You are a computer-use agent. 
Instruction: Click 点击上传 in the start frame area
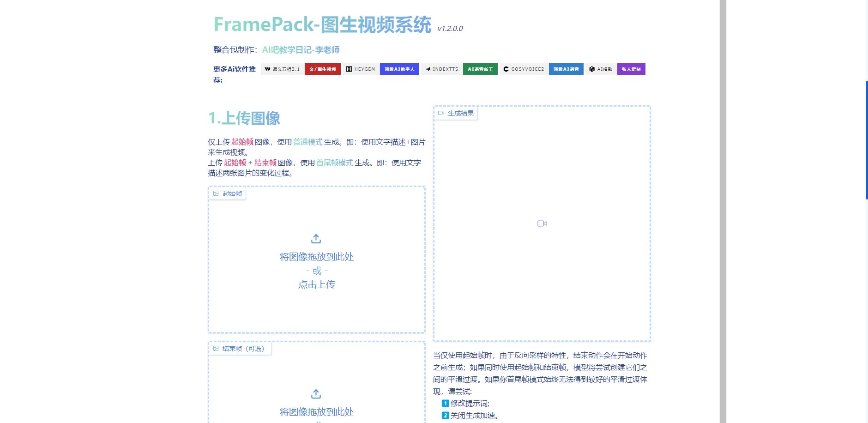click(316, 284)
